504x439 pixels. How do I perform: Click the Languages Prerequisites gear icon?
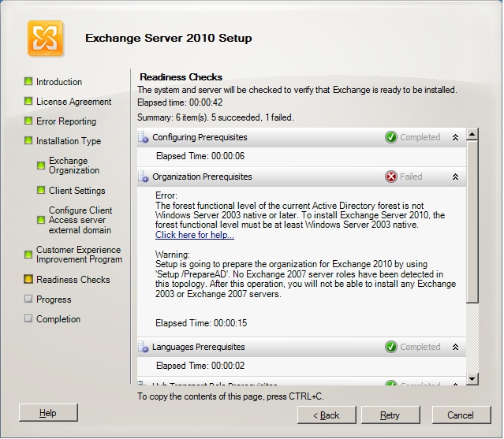[x=144, y=347]
